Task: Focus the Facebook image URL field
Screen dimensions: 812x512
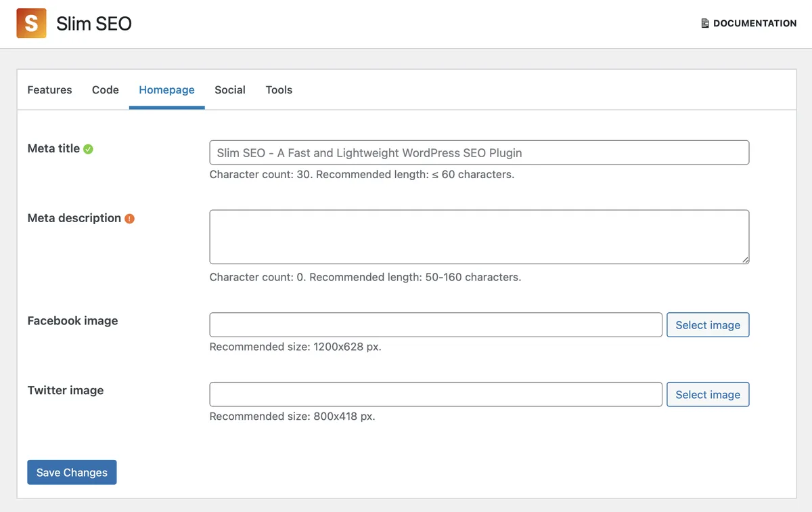Action: tap(436, 325)
